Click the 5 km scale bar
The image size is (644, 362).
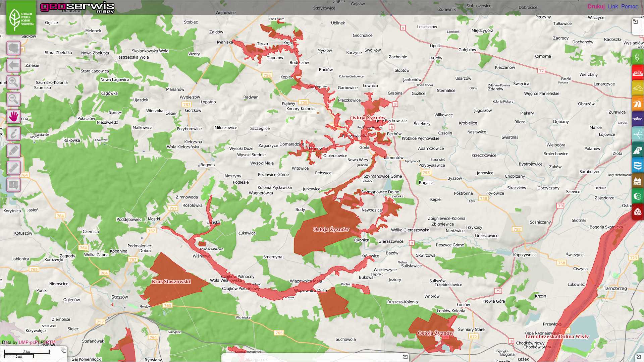tap(26, 352)
